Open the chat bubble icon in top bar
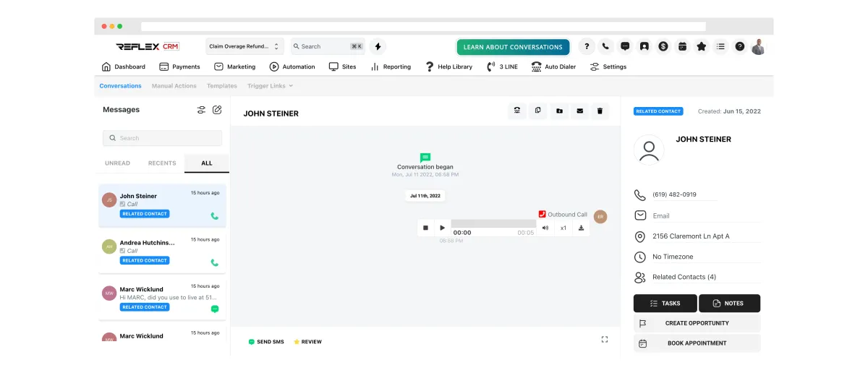 [625, 46]
